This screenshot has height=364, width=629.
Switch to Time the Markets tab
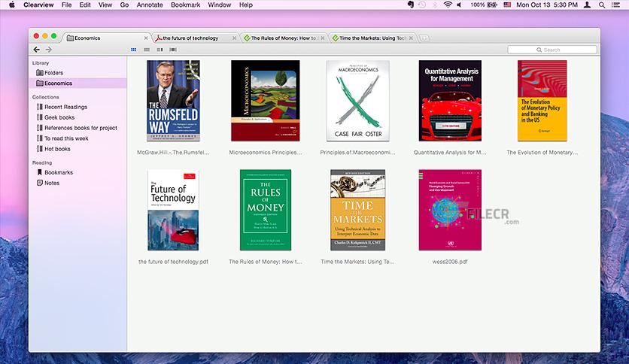click(371, 38)
